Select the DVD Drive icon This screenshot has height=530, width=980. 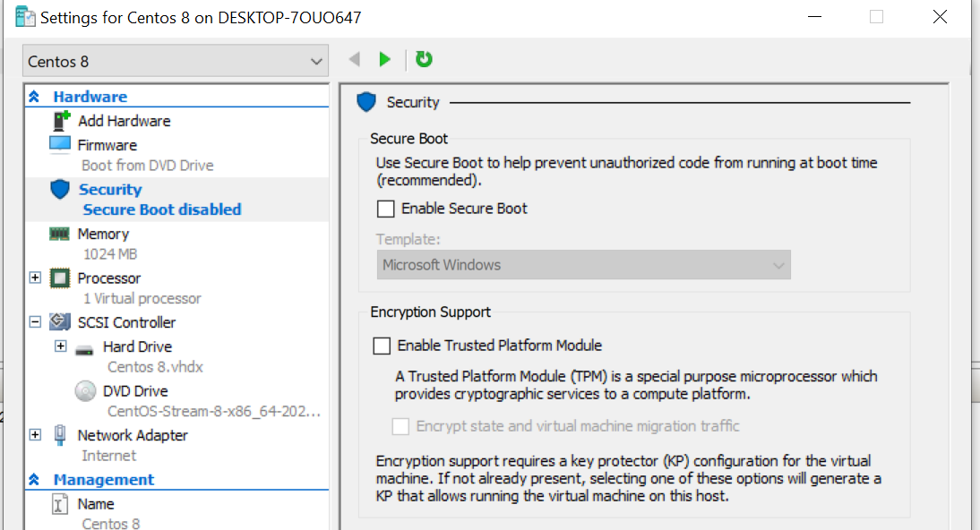[84, 390]
